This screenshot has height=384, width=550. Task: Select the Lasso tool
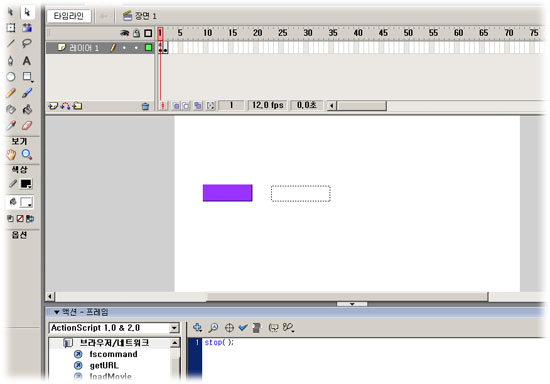(x=27, y=43)
